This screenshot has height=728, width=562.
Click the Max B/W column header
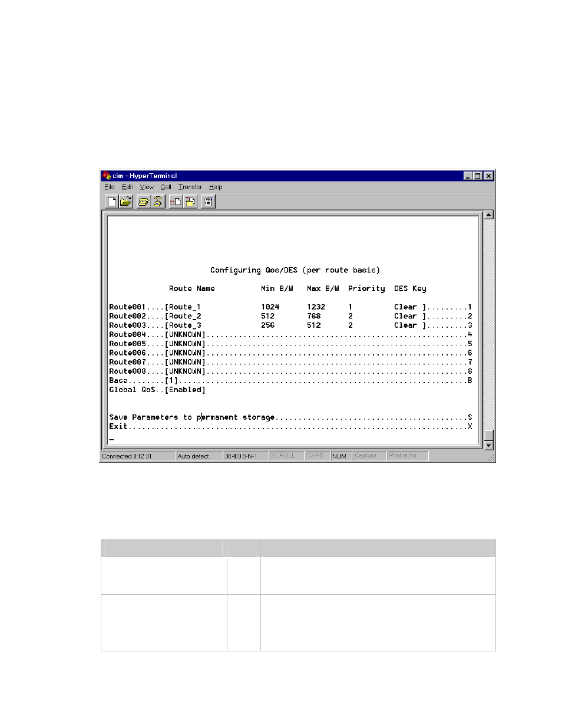click(323, 289)
